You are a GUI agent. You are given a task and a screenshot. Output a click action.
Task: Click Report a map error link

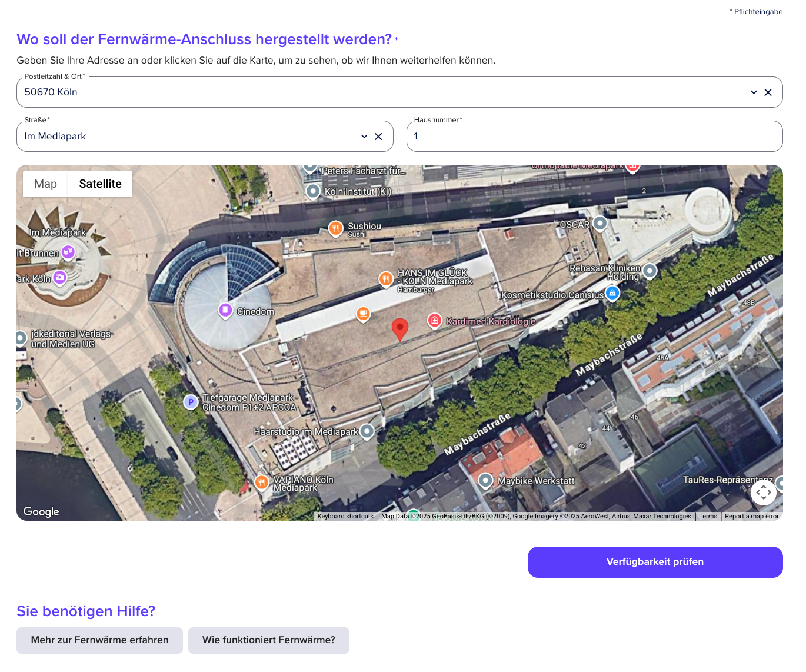tap(752, 517)
